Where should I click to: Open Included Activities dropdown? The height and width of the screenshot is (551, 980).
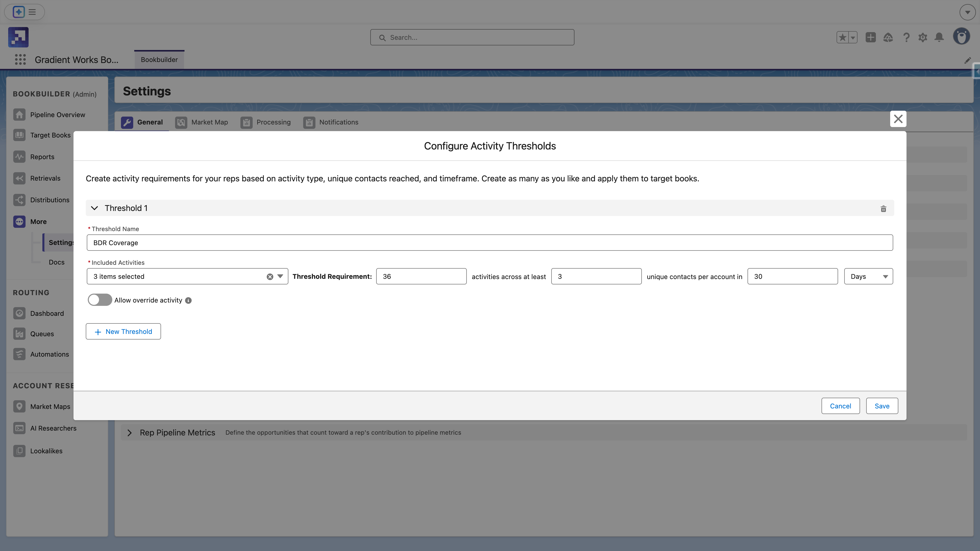click(280, 277)
